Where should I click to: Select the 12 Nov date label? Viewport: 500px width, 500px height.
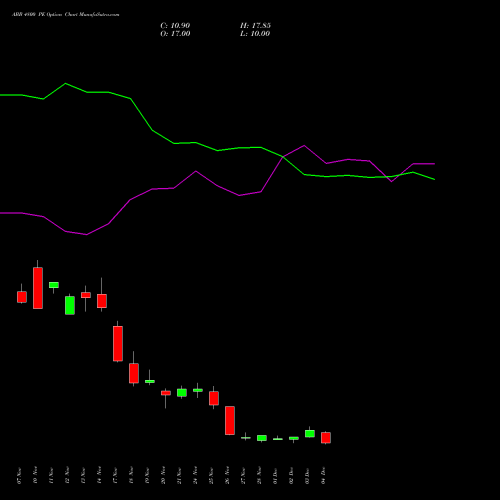(x=67, y=476)
